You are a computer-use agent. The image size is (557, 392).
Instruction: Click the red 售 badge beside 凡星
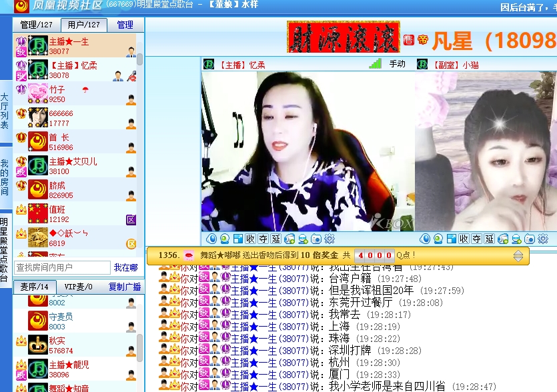coord(409,40)
